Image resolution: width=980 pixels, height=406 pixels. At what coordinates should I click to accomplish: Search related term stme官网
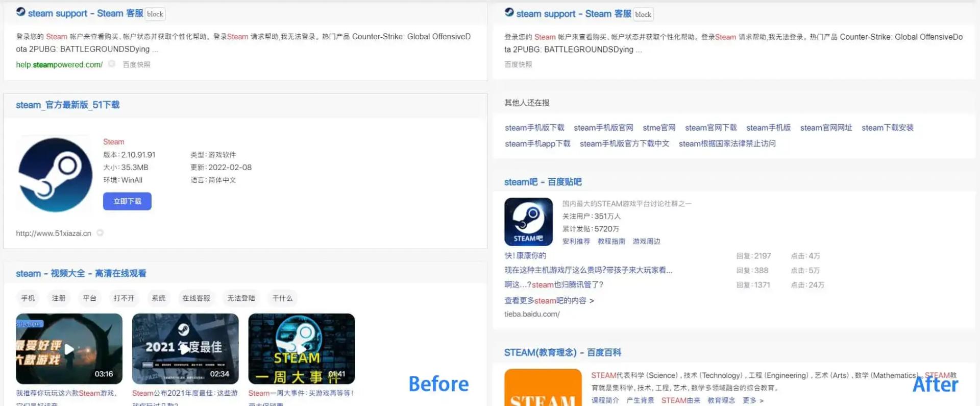pyautogui.click(x=659, y=128)
